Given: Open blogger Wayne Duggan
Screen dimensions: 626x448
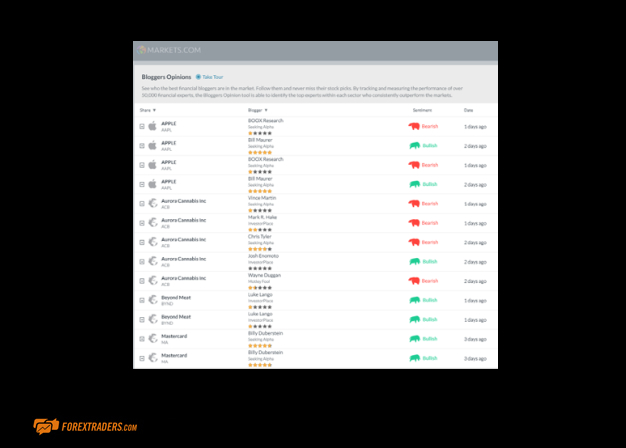Looking at the screenshot, I should tap(264, 275).
